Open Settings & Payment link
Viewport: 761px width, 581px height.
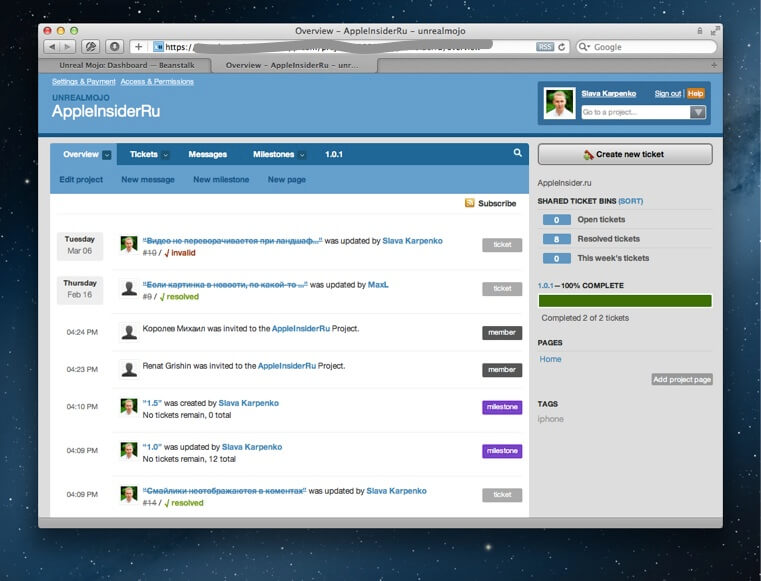[83, 82]
